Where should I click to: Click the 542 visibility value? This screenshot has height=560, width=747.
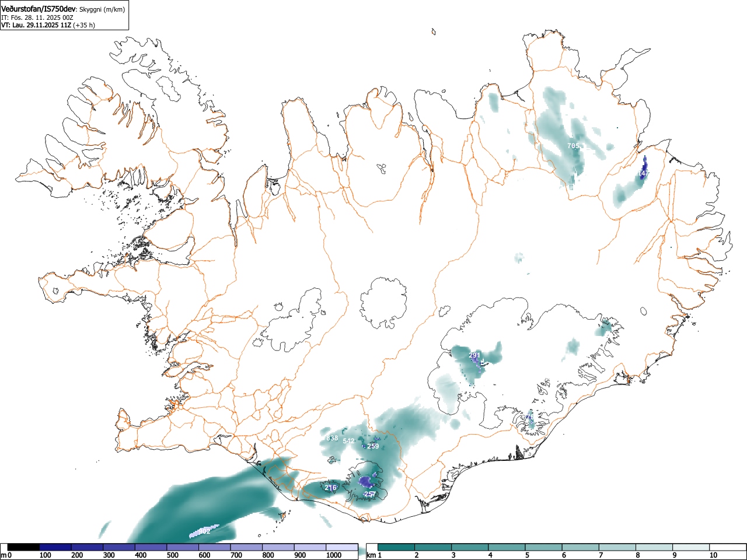(348, 441)
